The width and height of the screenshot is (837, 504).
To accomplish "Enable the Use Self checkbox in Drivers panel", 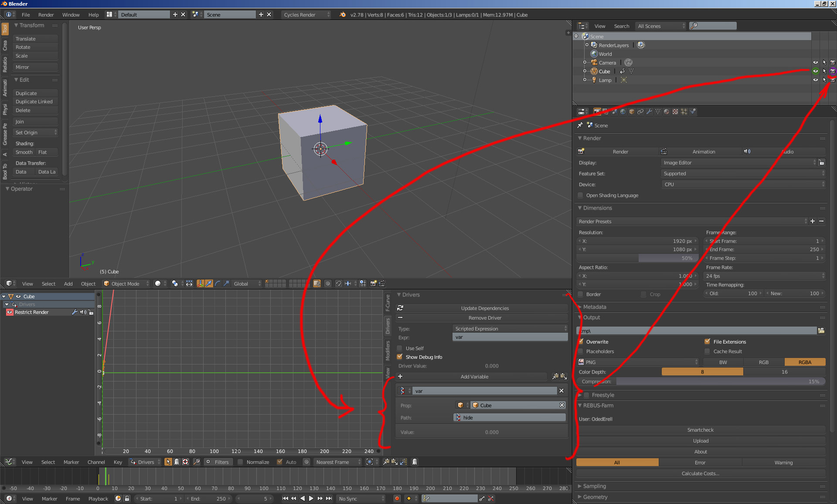I will pos(400,348).
